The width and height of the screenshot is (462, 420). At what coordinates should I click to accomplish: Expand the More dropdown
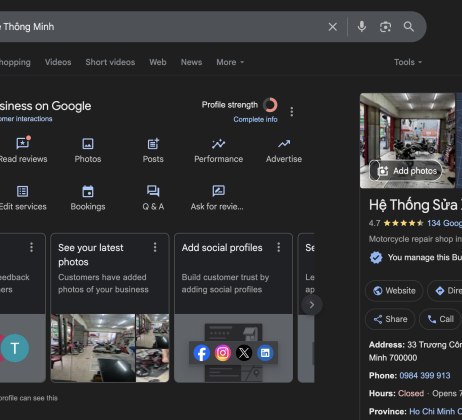(230, 62)
